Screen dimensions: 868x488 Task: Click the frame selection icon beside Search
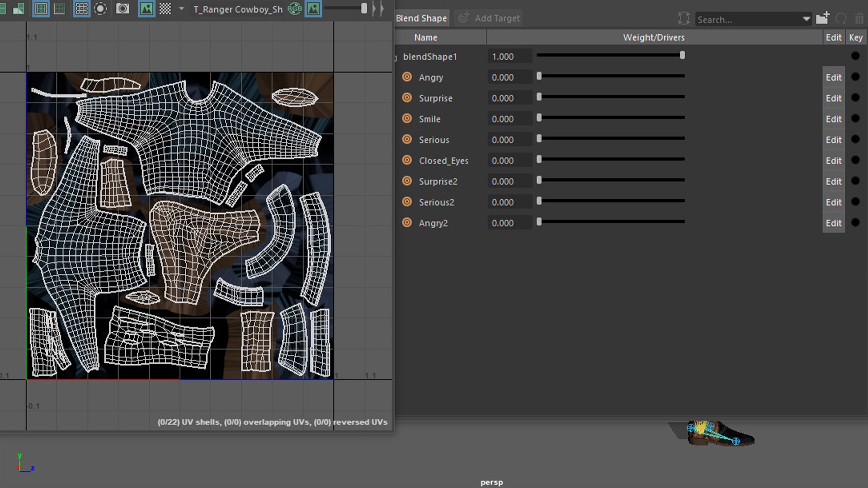click(684, 19)
